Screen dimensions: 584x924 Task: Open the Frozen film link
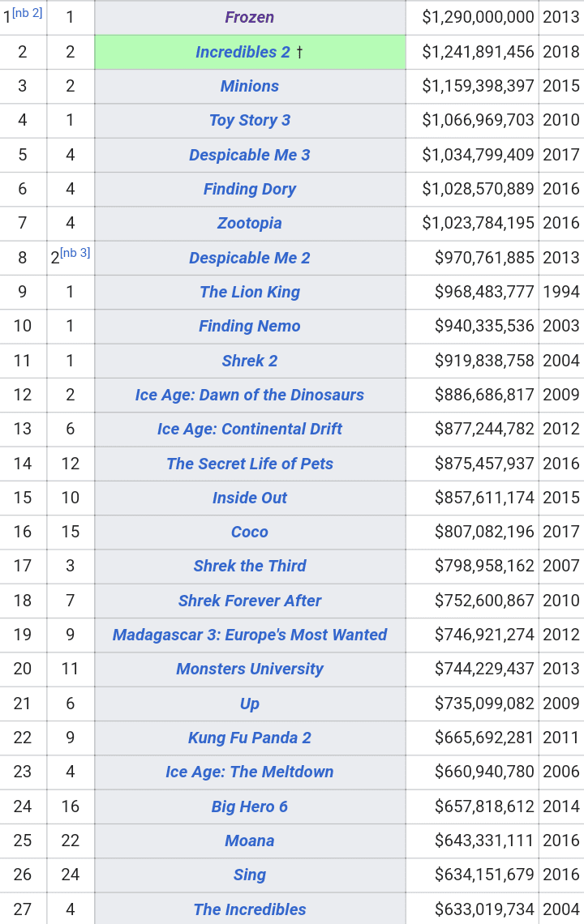tap(250, 17)
